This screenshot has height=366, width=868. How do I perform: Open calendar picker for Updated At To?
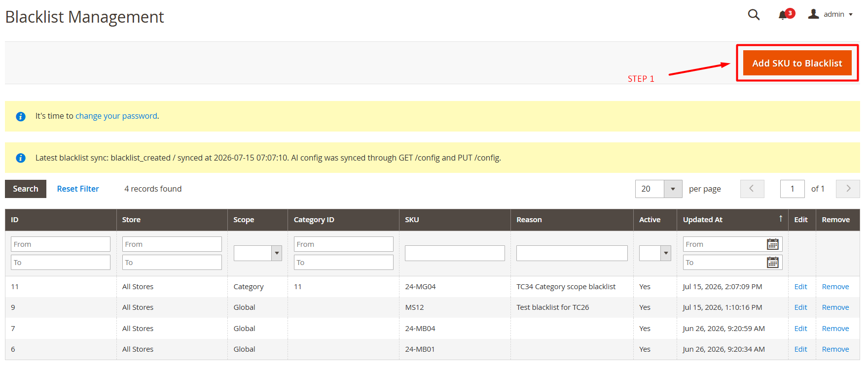click(773, 263)
